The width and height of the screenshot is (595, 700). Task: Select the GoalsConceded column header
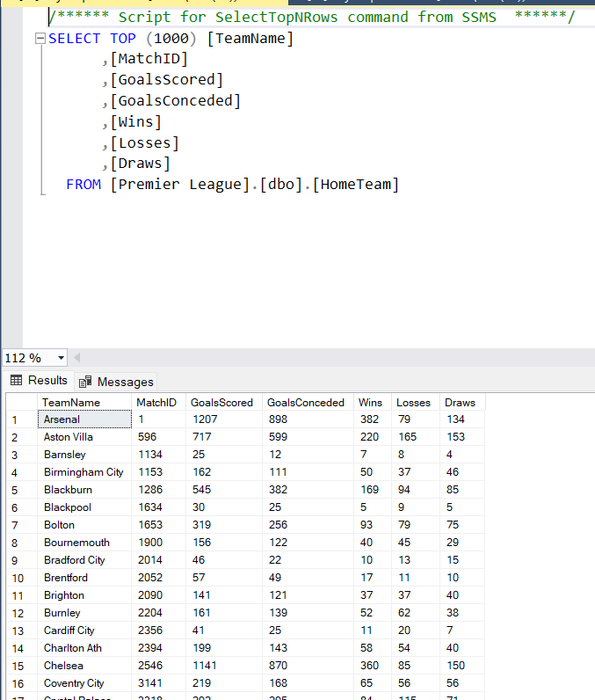click(x=308, y=402)
